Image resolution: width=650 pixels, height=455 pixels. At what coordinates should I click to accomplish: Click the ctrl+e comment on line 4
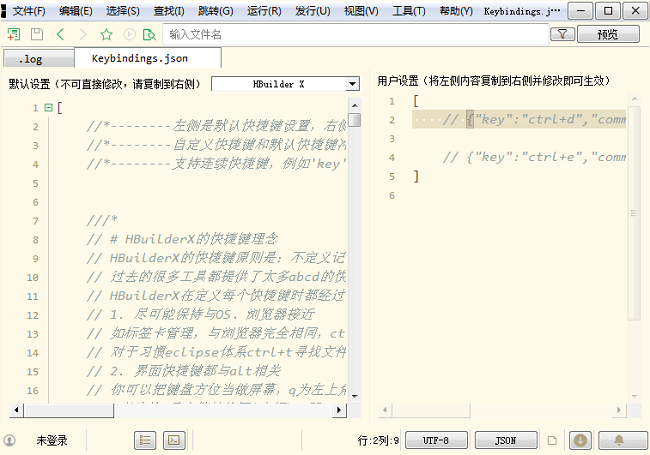click(x=534, y=157)
